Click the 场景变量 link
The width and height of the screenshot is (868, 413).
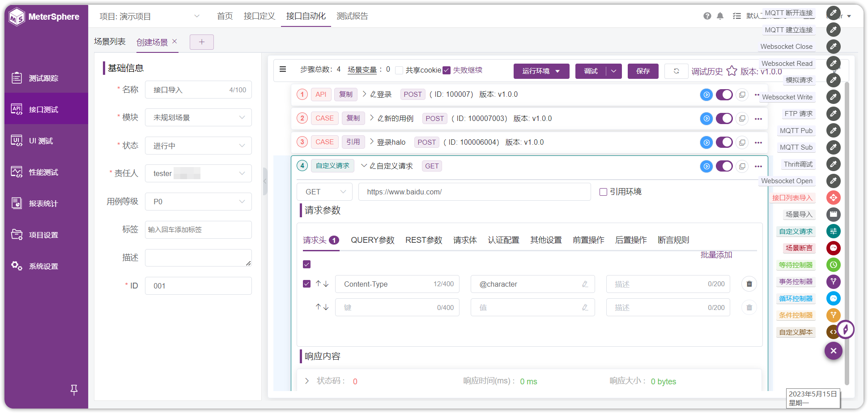click(x=362, y=70)
